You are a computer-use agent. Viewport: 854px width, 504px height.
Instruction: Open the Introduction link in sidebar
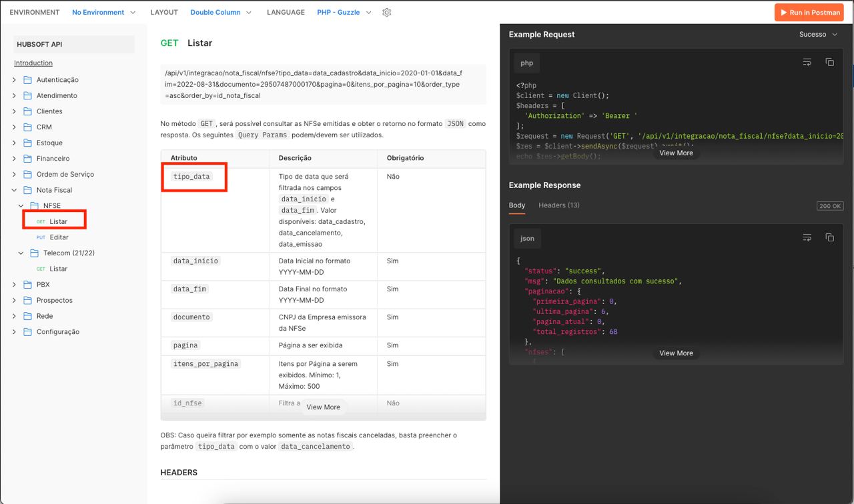(33, 63)
